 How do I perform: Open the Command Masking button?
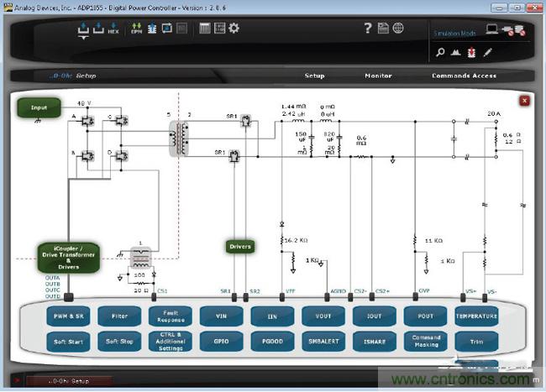(x=426, y=342)
